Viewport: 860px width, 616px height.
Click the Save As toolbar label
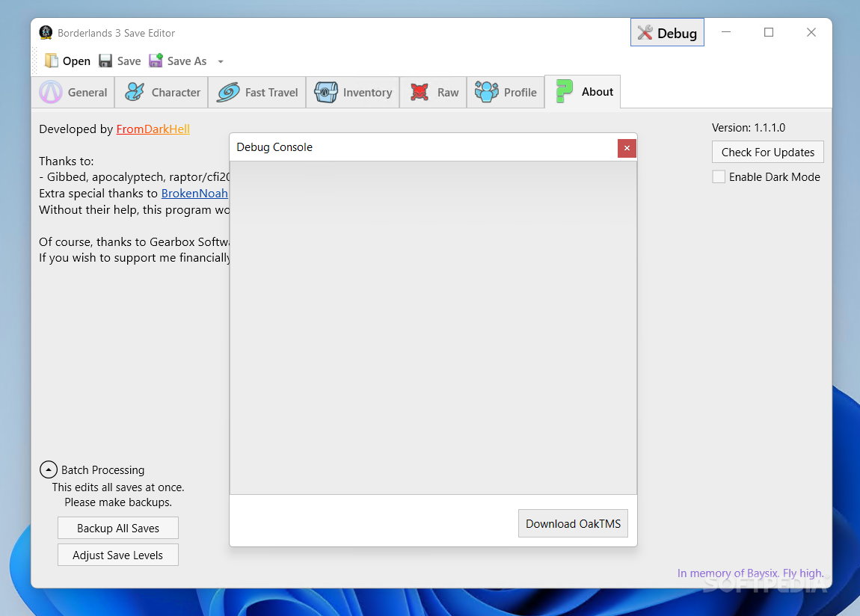coord(187,61)
